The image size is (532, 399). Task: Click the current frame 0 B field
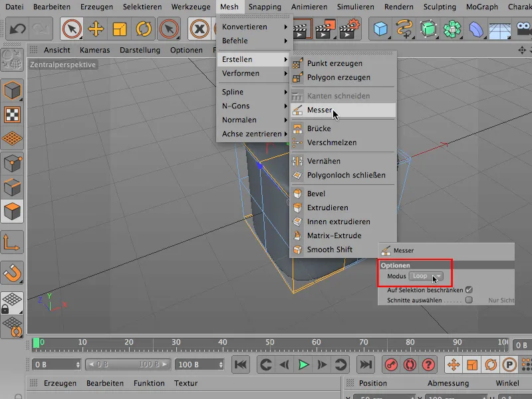click(x=57, y=364)
